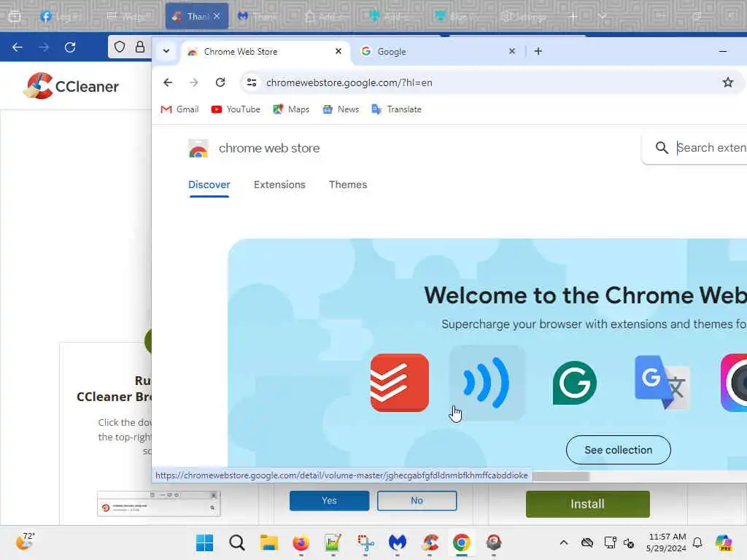Bookmark this page with the star icon
The image size is (747, 560).
727,82
